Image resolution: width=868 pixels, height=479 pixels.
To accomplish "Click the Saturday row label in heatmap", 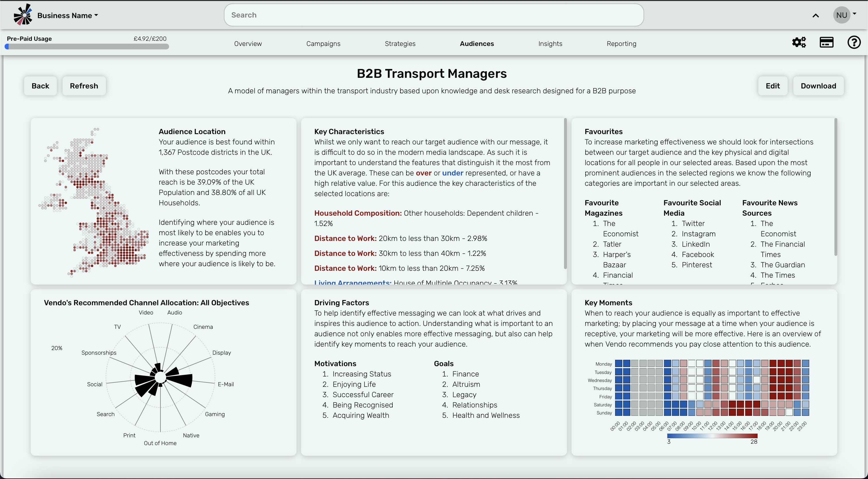I will pyautogui.click(x=602, y=405).
